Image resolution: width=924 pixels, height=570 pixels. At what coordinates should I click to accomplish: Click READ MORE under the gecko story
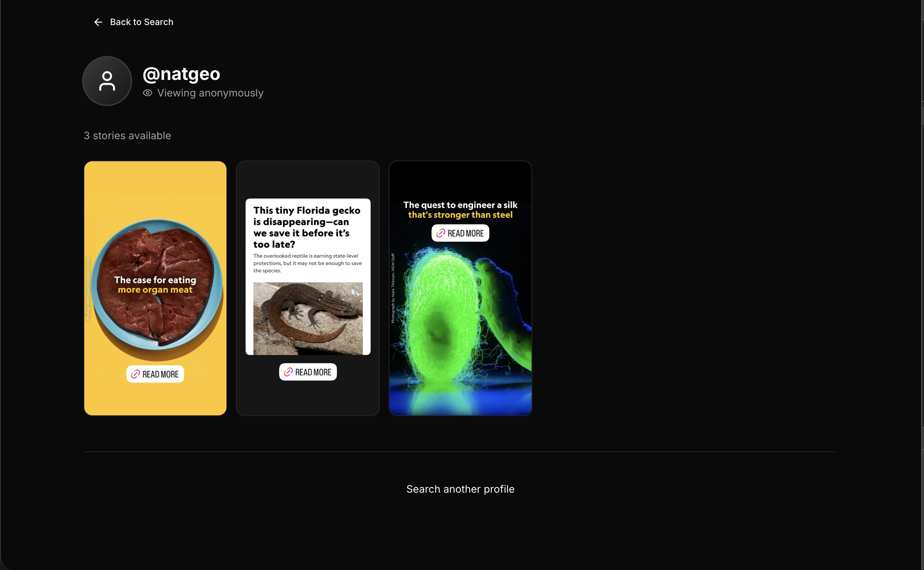click(x=308, y=372)
